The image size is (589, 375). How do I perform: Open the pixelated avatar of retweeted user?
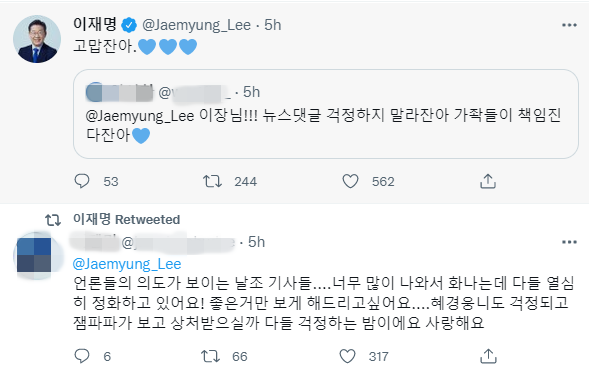(37, 256)
